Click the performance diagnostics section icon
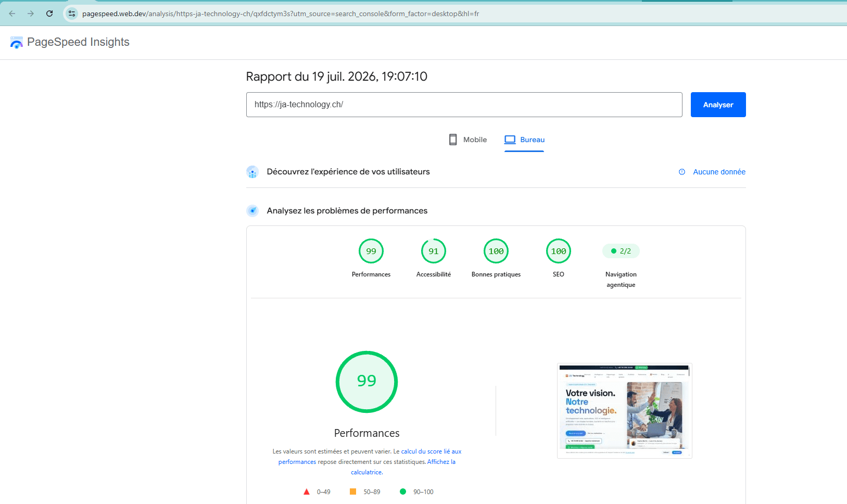 [252, 211]
